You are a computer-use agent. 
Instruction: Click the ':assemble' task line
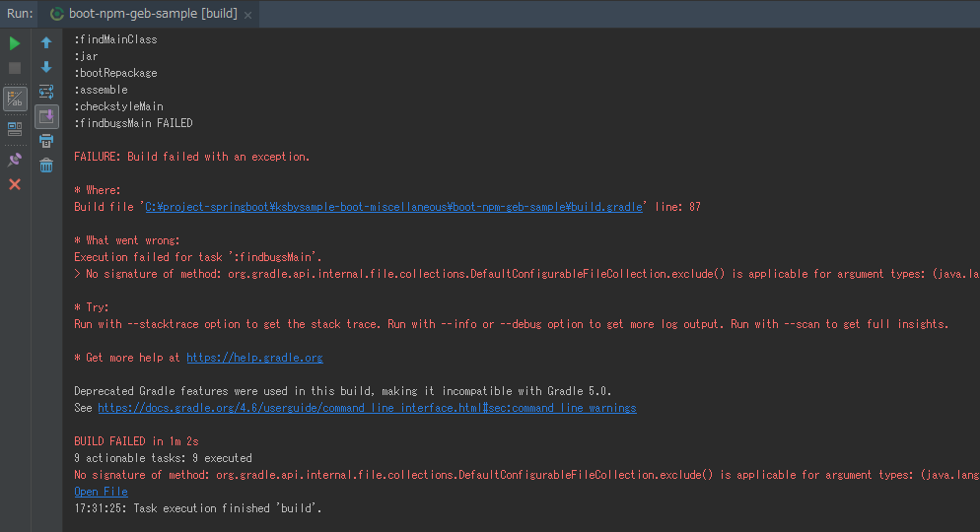[101, 90]
